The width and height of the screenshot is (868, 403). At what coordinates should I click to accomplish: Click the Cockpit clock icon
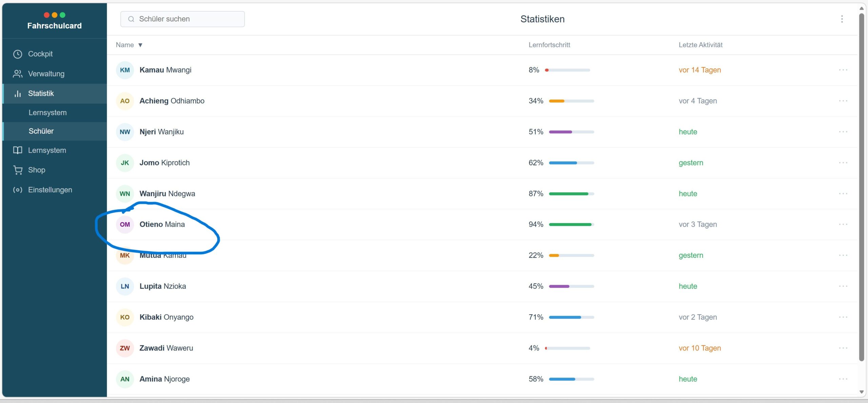18,54
